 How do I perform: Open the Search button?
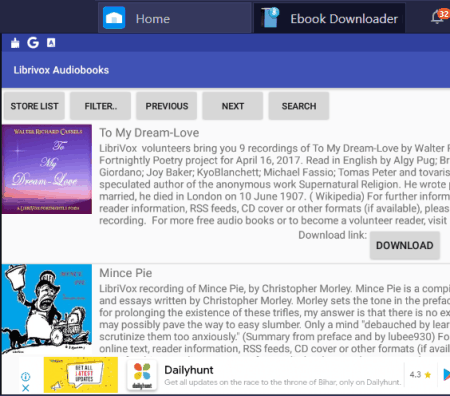(x=299, y=106)
